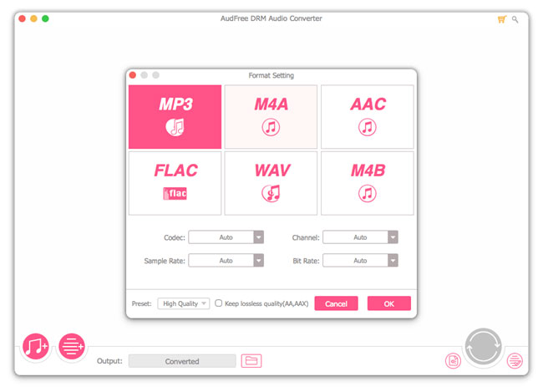Open the Channel dropdown
Viewport: 543px width, 392px height.
point(361,237)
